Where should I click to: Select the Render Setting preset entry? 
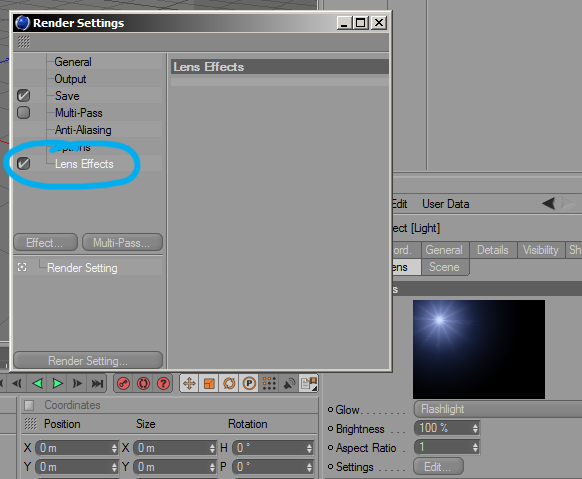pyautogui.click(x=82, y=268)
